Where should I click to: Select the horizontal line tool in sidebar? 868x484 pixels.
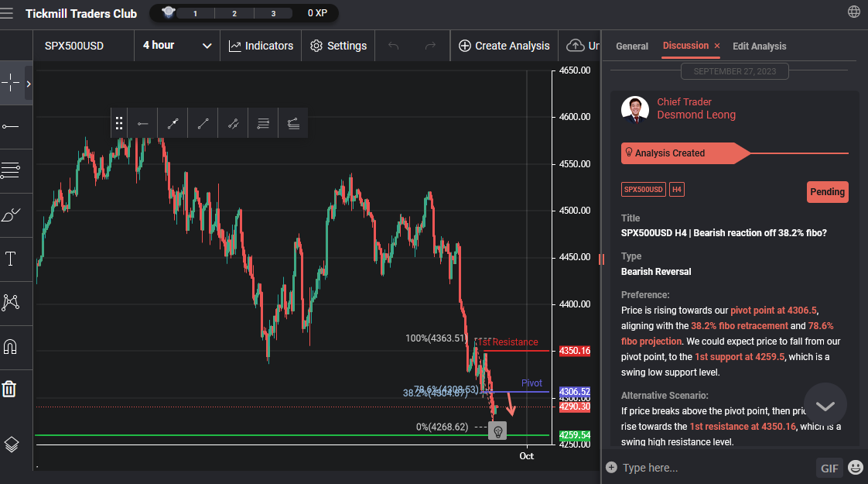(x=10, y=127)
